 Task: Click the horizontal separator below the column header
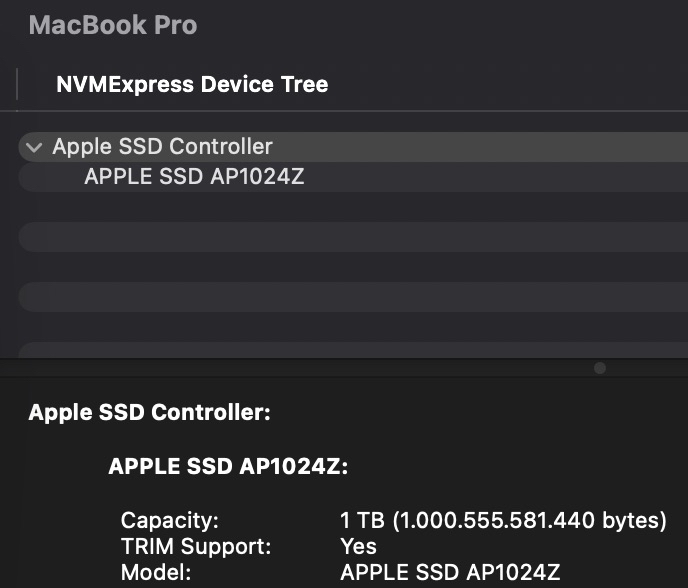pos(350,111)
